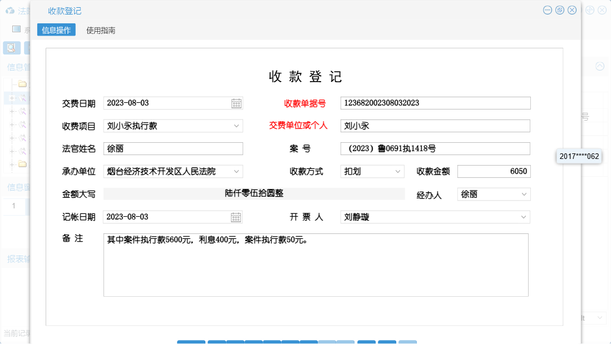This screenshot has height=364, width=611.
Task: Click the rightmost light blue button at the bottom
Action: tap(407, 343)
